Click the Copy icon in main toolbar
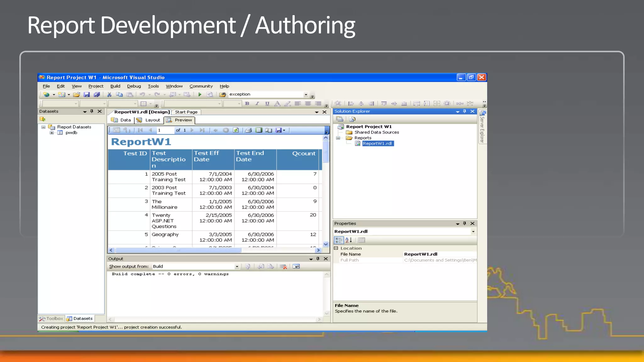The width and height of the screenshot is (644, 362). (119, 95)
